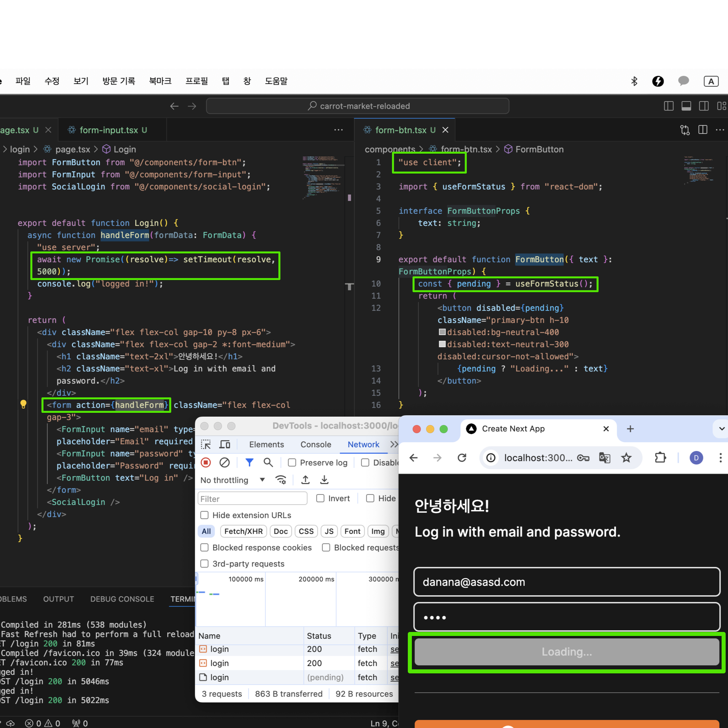
Task: Open Chrome three-dot menu
Action: (721, 458)
